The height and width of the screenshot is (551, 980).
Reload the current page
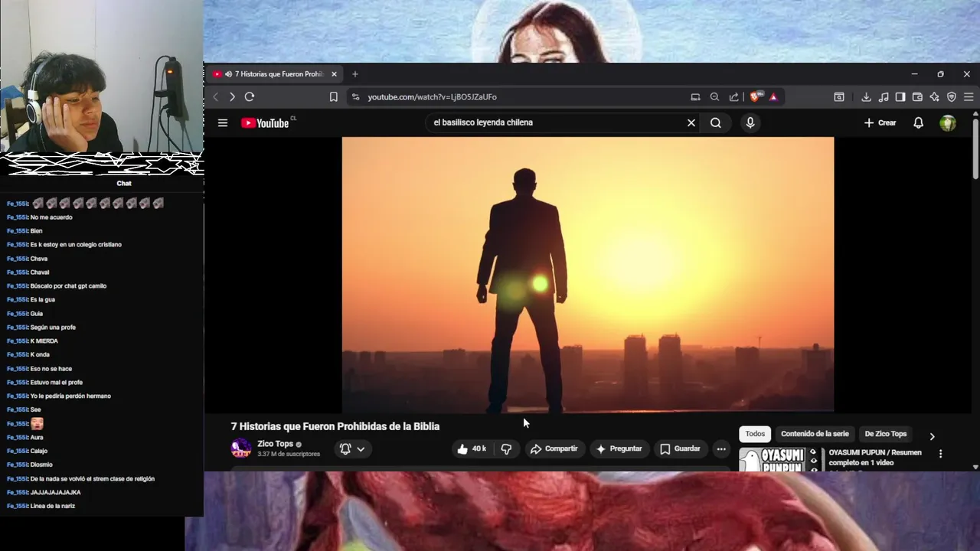tap(250, 97)
